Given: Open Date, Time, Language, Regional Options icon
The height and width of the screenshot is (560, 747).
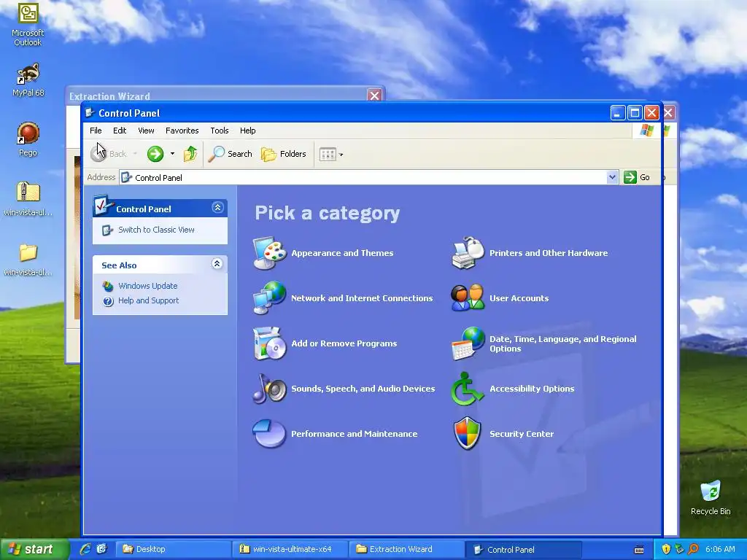Looking at the screenshot, I should pos(468,343).
